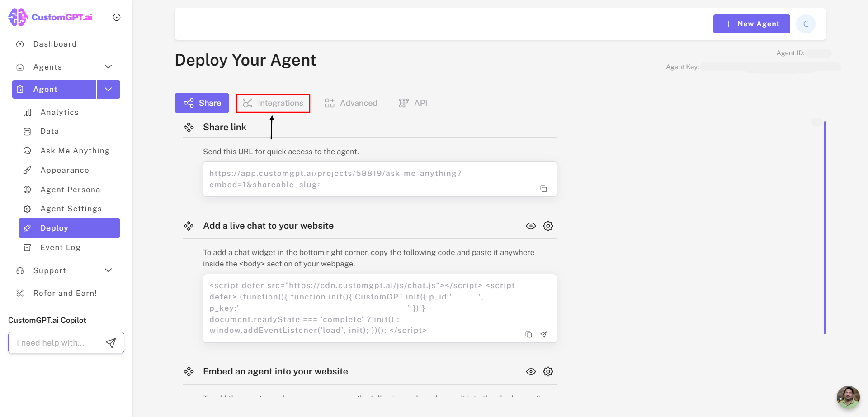Create a New Agent
The width and height of the screenshot is (868, 417).
tap(751, 24)
